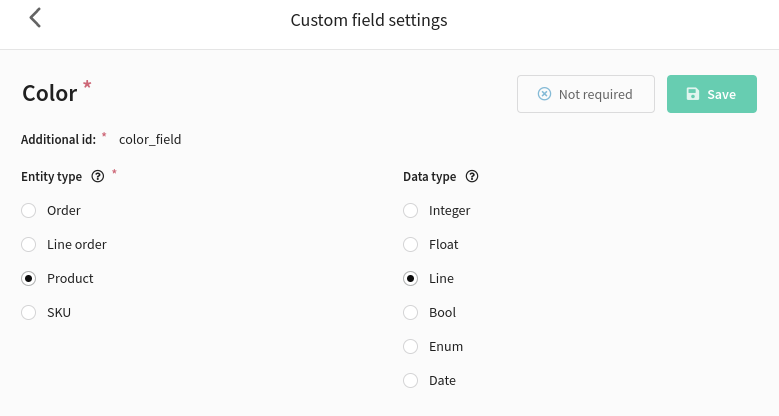779x416 pixels.
Task: Select the Product entity type radio
Action: 28,279
